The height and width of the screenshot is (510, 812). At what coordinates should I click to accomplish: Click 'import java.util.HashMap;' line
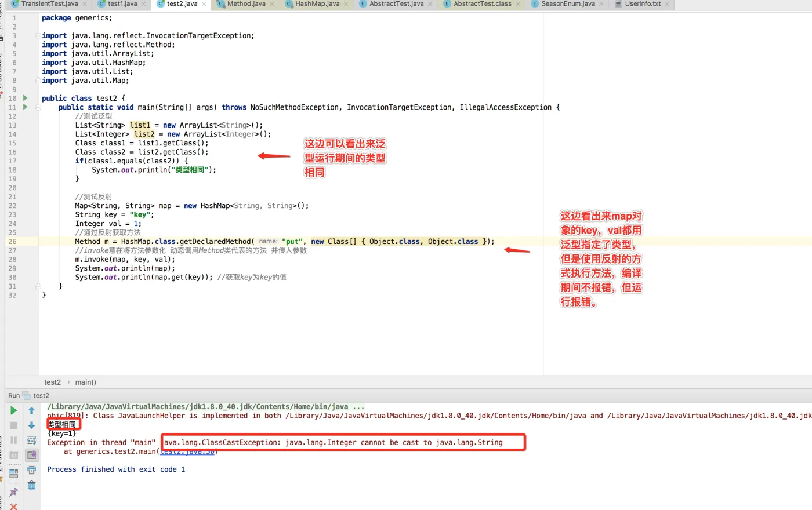point(93,63)
